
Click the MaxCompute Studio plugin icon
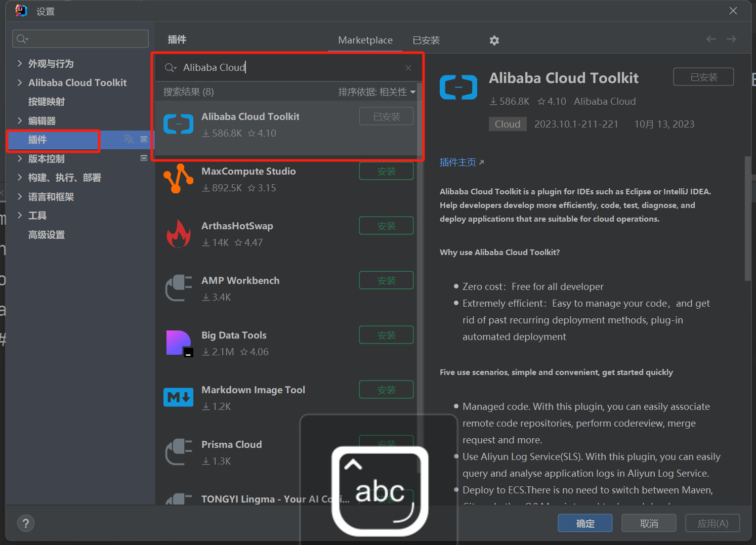click(x=178, y=178)
